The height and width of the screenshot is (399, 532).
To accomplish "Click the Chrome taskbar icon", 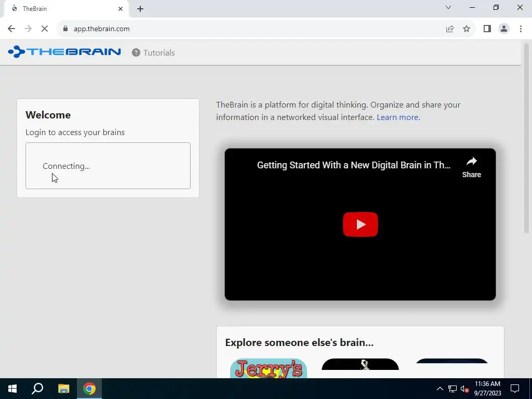I will pyautogui.click(x=89, y=389).
